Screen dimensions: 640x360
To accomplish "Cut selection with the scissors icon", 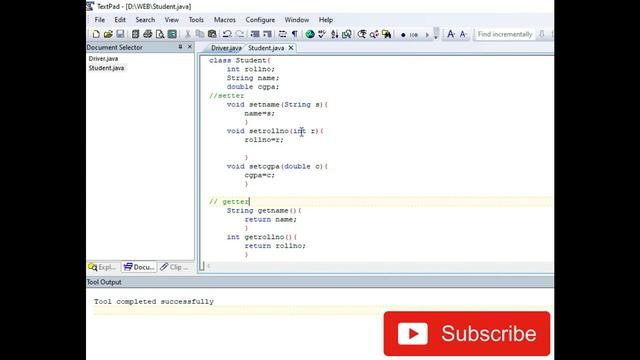I will pos(188,34).
